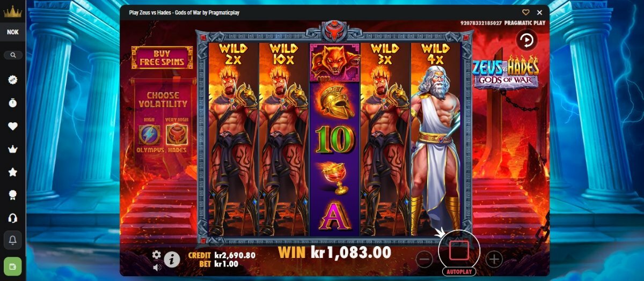644x281 pixels.
Task: Open notifications bell icon
Action: [x=13, y=241]
